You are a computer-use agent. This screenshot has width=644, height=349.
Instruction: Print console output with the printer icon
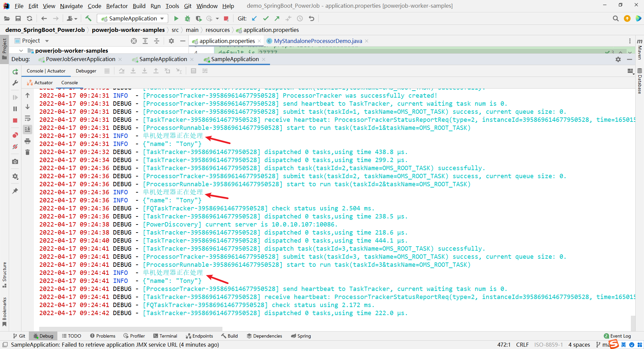28,141
